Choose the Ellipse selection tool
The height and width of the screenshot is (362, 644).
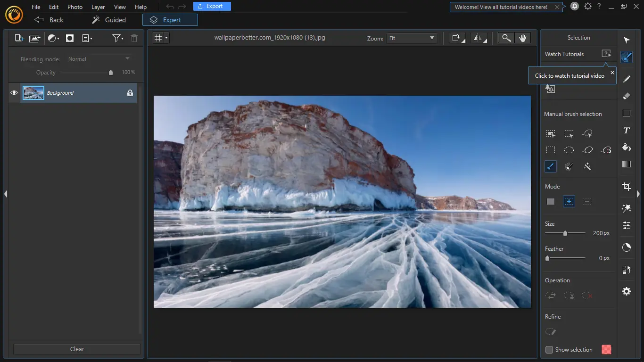(x=569, y=150)
